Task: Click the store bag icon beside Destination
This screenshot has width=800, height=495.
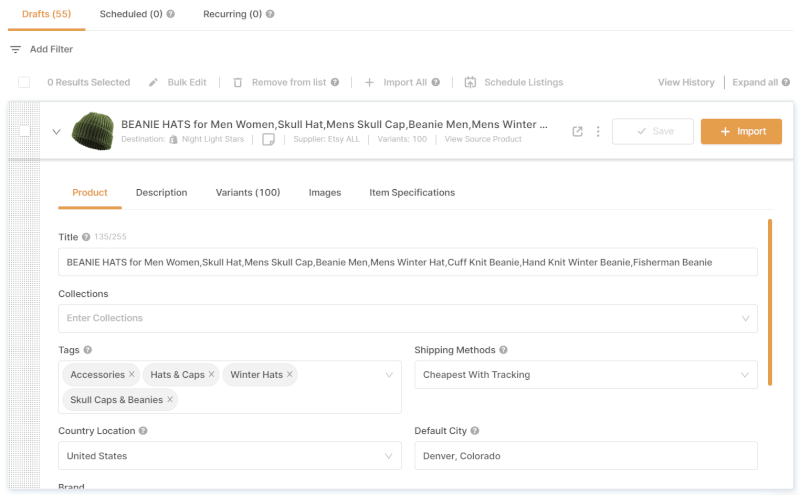Action: point(173,139)
